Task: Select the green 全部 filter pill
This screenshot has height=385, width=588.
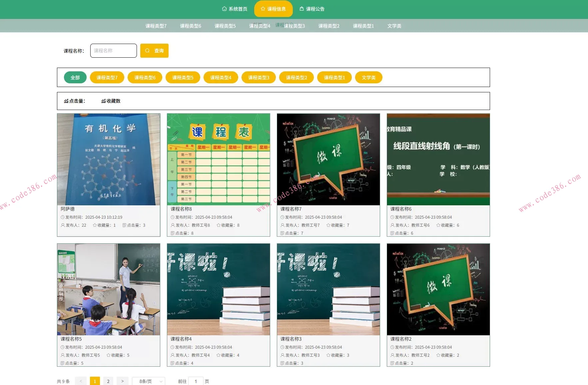Action: 75,77
